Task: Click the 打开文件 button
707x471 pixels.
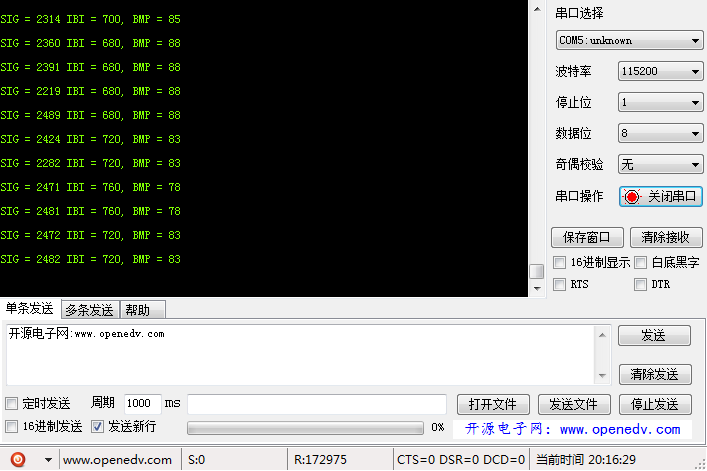Action: 493,404
